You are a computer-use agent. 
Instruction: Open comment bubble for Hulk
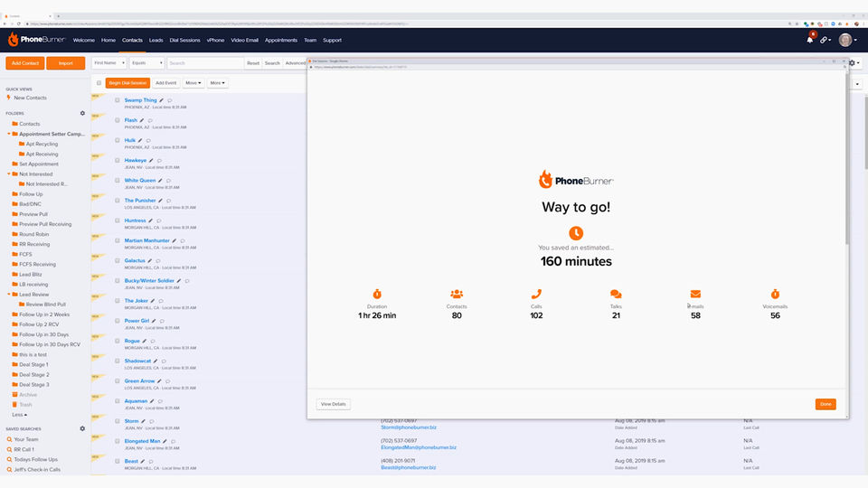click(148, 141)
